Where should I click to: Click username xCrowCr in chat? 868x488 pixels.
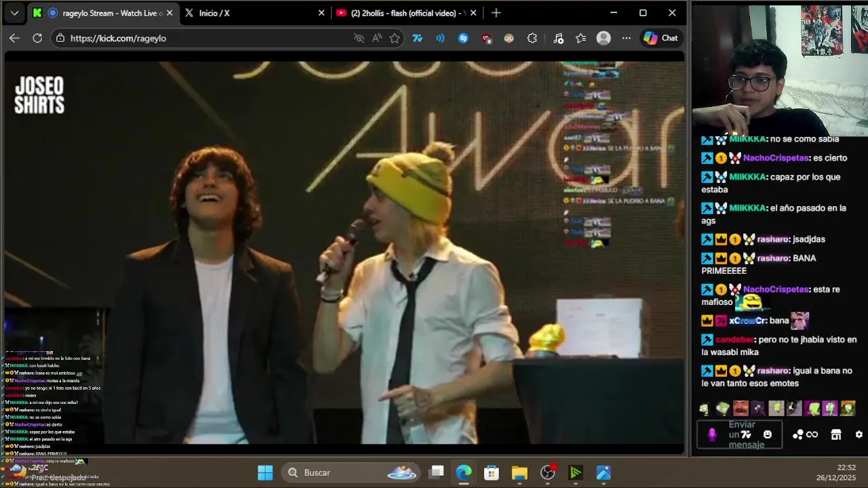click(x=748, y=321)
